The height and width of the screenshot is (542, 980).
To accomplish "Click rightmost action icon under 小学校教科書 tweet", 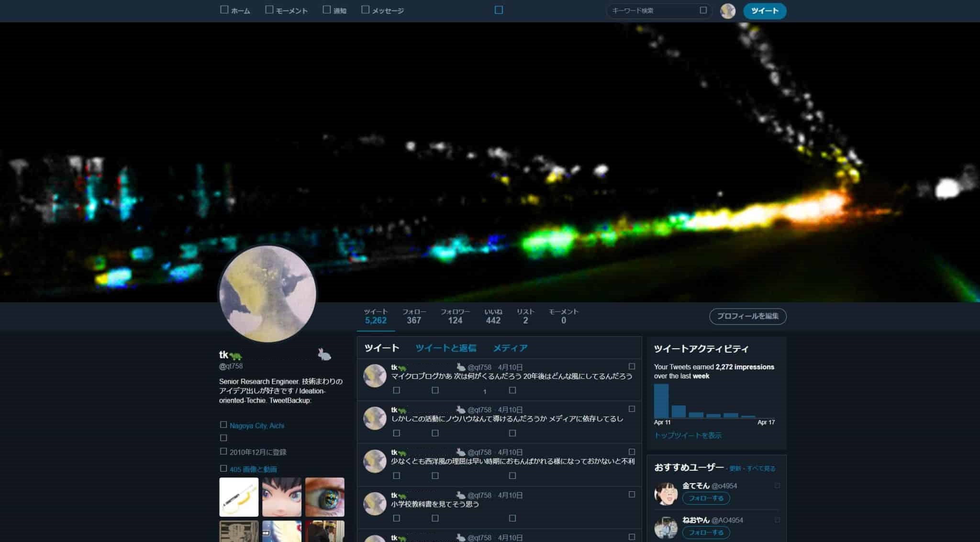I will click(x=512, y=518).
